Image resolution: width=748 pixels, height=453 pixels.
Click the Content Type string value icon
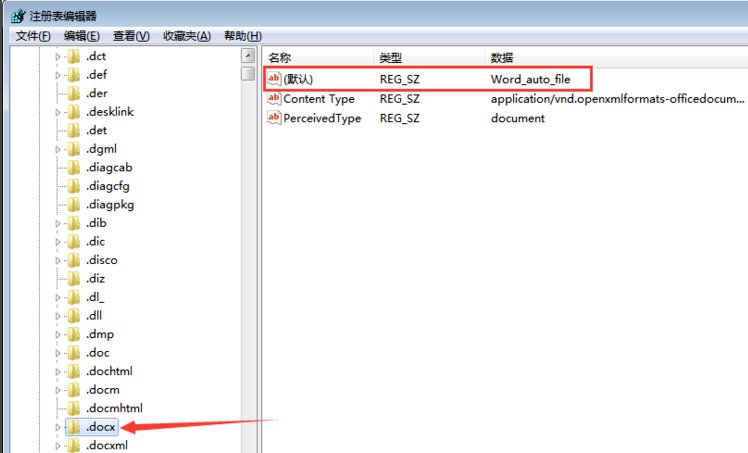tap(274, 99)
